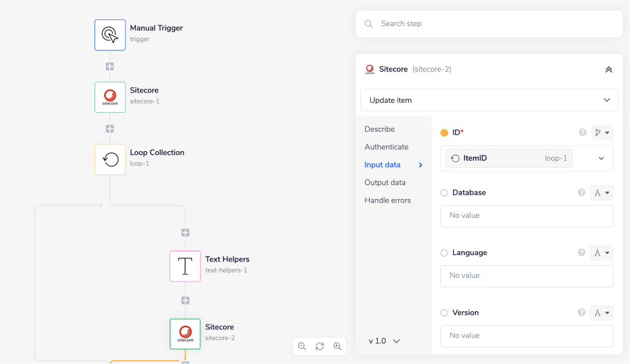This screenshot has width=630, height=364.
Task: Collapse the Sitecore step panel
Action: point(609,69)
